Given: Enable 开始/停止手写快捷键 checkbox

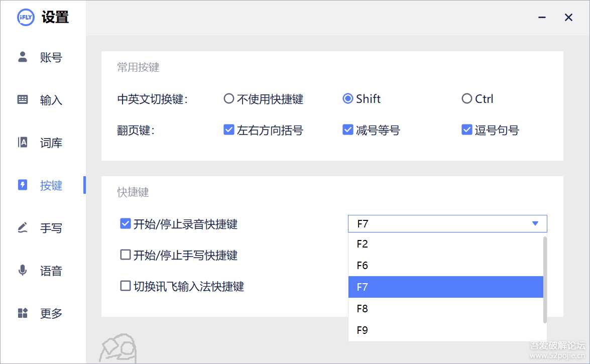Looking at the screenshot, I should pos(126,255).
